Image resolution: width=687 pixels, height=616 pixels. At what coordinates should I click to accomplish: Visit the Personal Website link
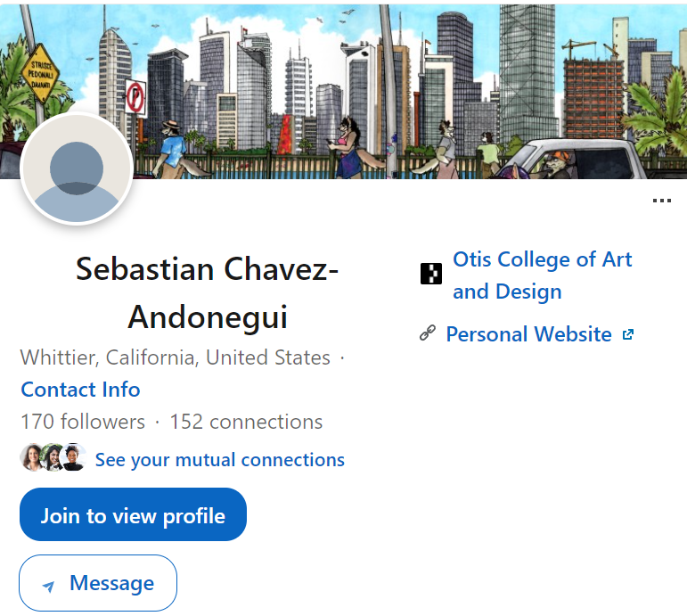(x=528, y=334)
